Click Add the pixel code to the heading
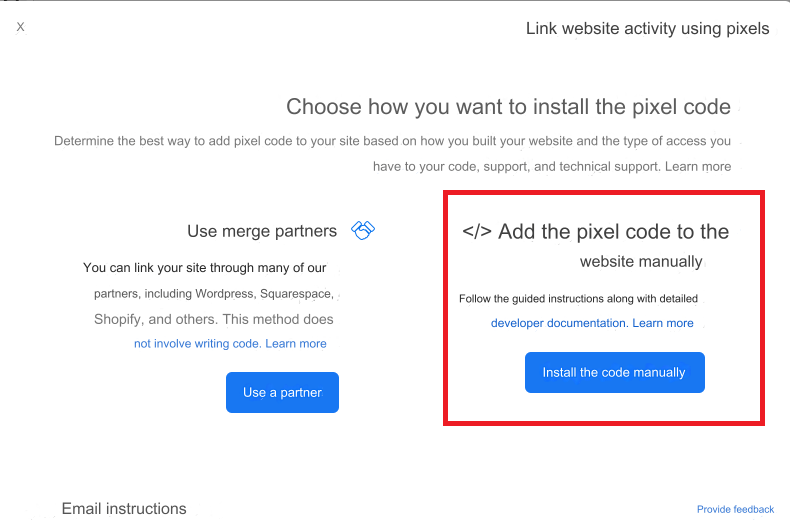The height and width of the screenshot is (526, 790). (613, 232)
